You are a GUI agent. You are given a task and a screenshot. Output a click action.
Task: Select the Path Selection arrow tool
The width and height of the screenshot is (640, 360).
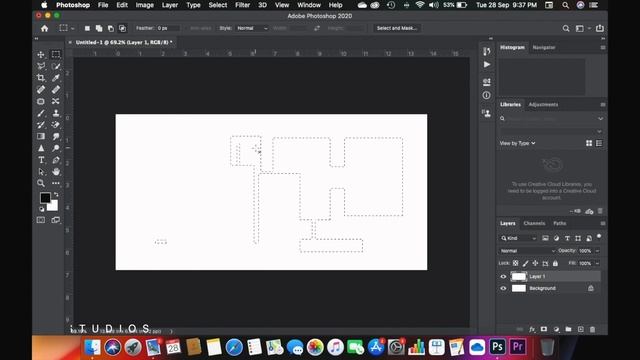point(41,171)
